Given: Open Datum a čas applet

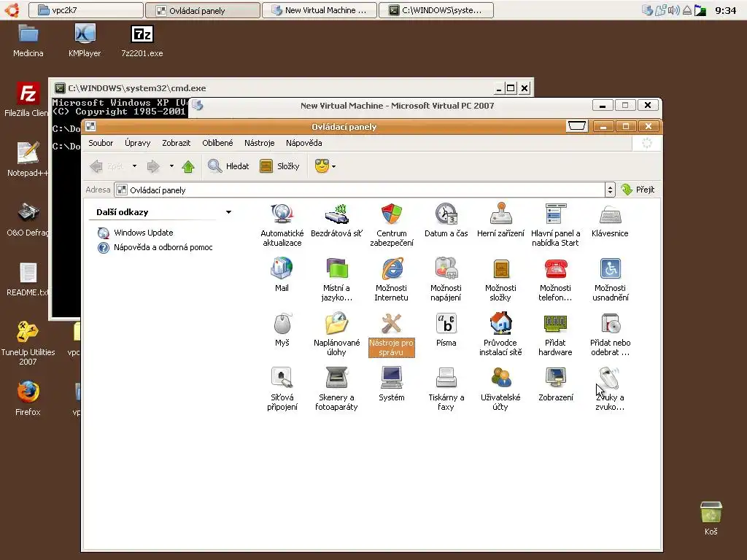Looking at the screenshot, I should [x=446, y=220].
